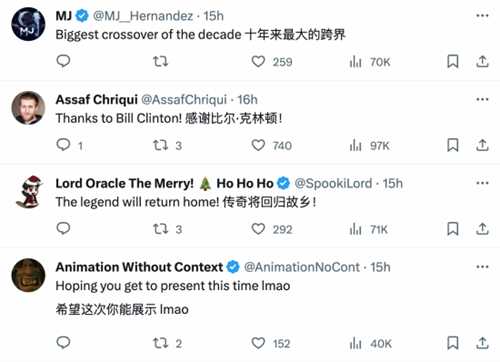The width and height of the screenshot is (500, 362).
Task: Open Animation Without Context tweet options menu
Action: coord(482,267)
